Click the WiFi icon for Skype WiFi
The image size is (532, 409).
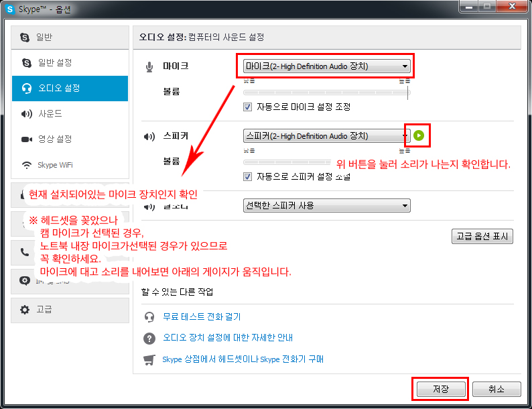pos(26,165)
